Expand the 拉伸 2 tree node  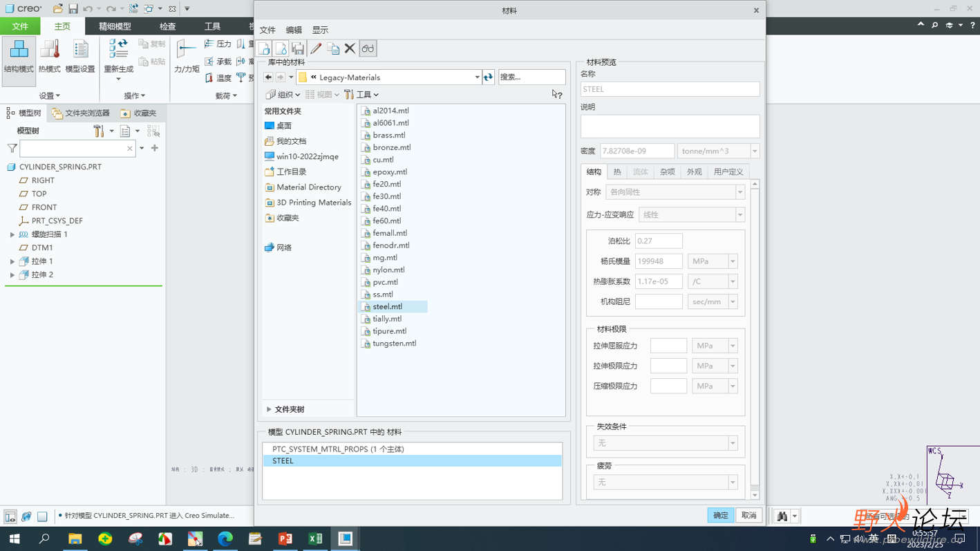pos(12,274)
